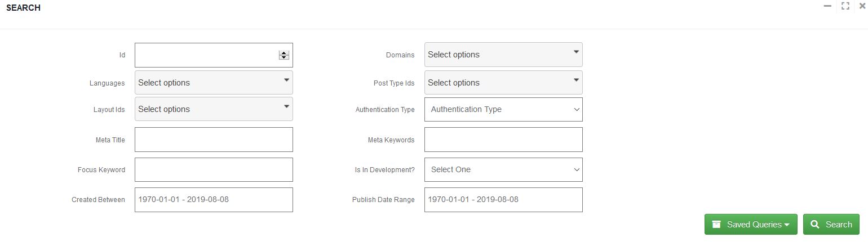Click the magnifier icon on Search button
Image resolution: width=868 pixels, height=242 pixels.
click(x=814, y=225)
